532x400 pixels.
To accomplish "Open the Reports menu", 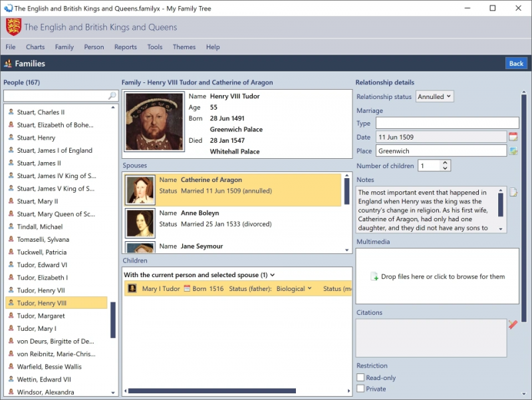I will [126, 47].
